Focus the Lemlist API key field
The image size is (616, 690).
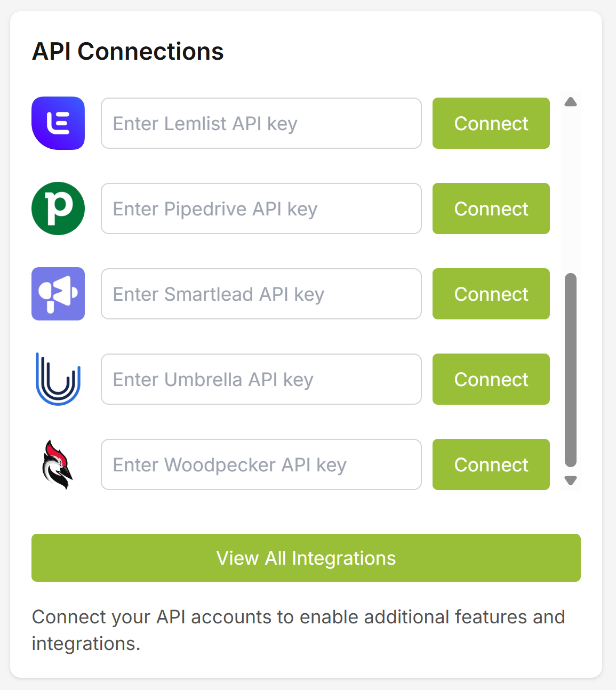pos(261,123)
